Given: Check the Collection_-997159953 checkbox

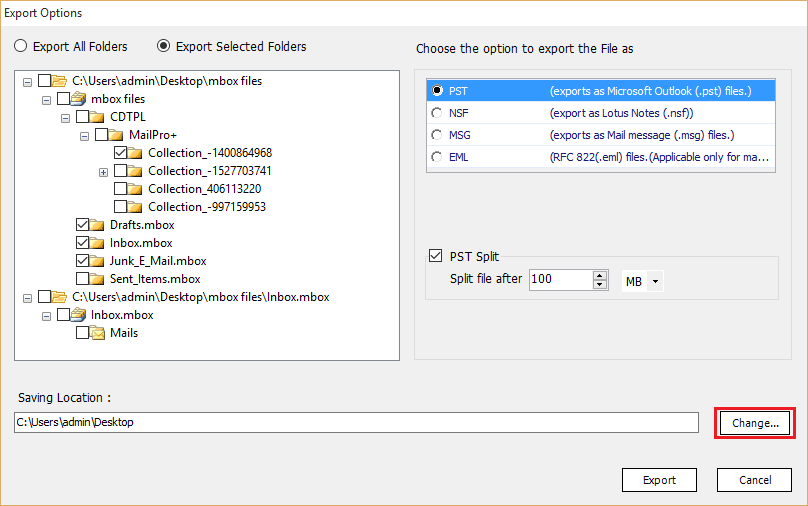Looking at the screenshot, I should click(120, 207).
